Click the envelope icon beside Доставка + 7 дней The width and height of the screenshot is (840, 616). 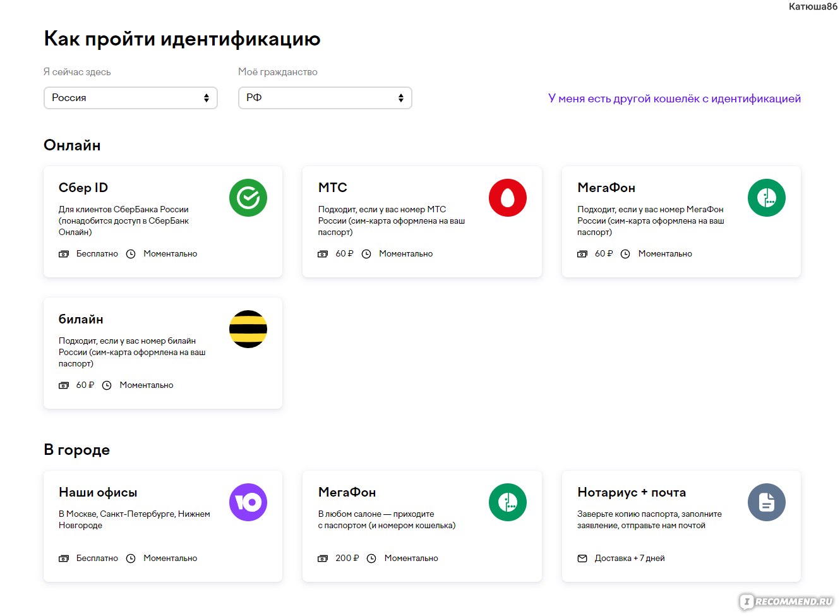[582, 559]
